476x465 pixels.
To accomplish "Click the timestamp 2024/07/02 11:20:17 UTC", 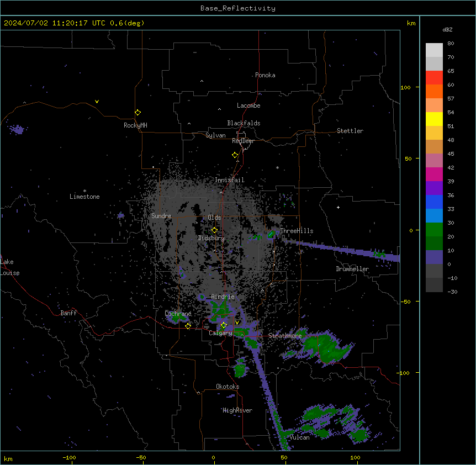I will click(55, 23).
